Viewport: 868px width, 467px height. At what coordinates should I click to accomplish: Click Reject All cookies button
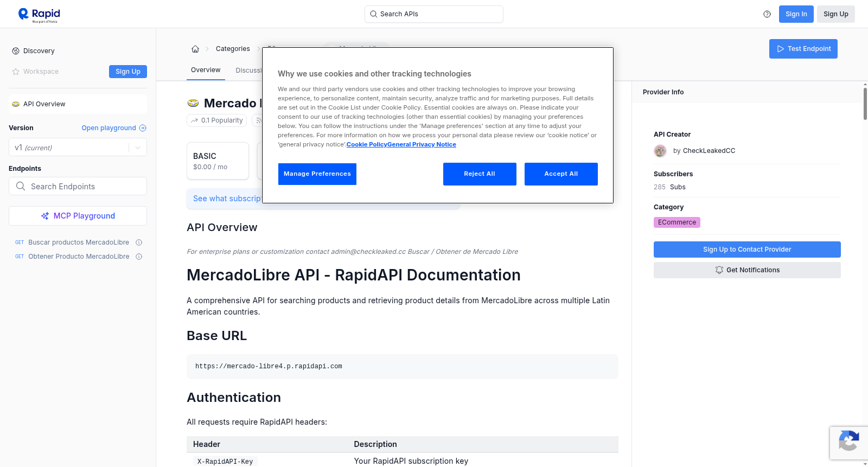coord(480,174)
